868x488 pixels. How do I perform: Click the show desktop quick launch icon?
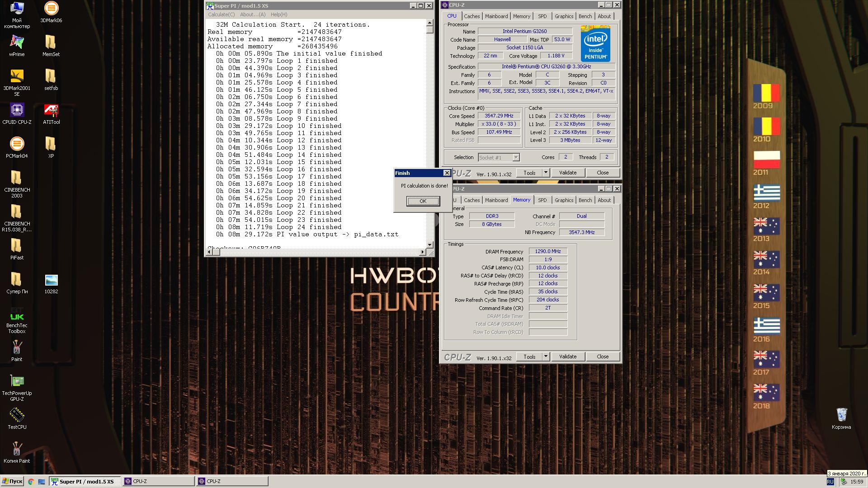[x=41, y=482]
